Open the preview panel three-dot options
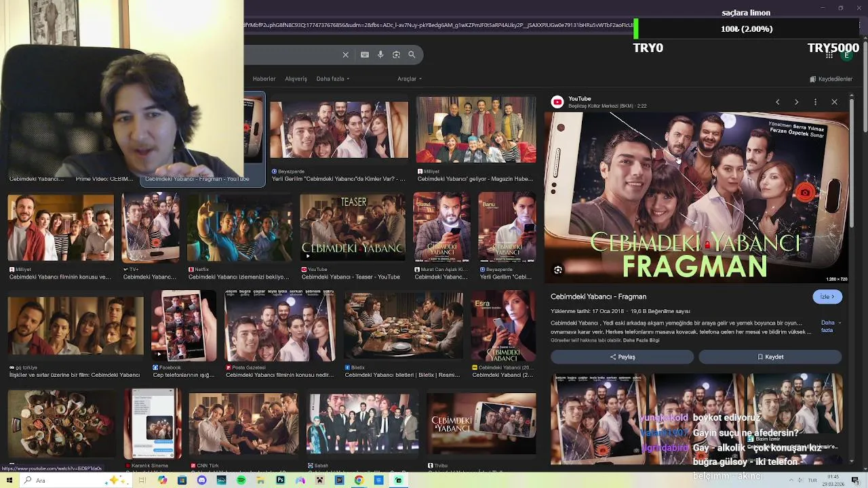This screenshot has height=488, width=868. click(815, 102)
